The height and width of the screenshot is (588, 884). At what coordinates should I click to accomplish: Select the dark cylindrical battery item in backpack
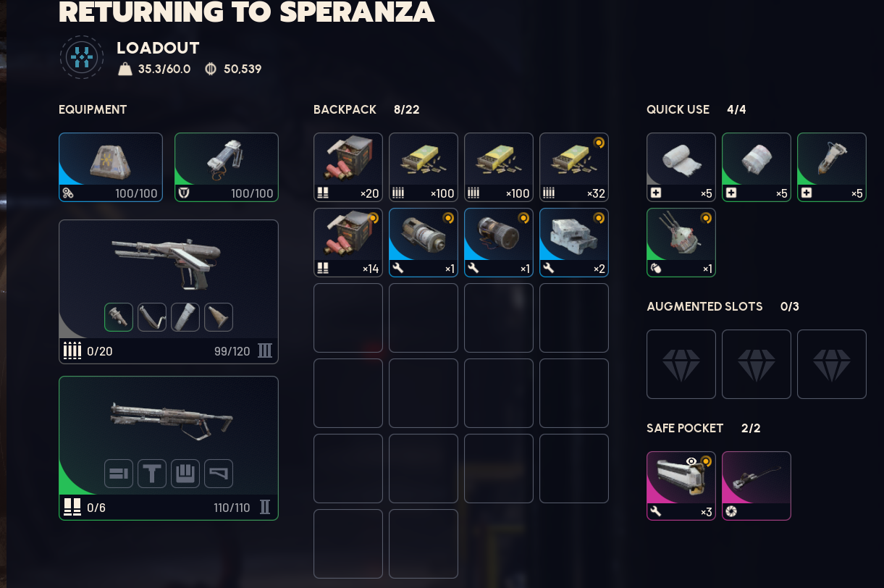point(499,243)
